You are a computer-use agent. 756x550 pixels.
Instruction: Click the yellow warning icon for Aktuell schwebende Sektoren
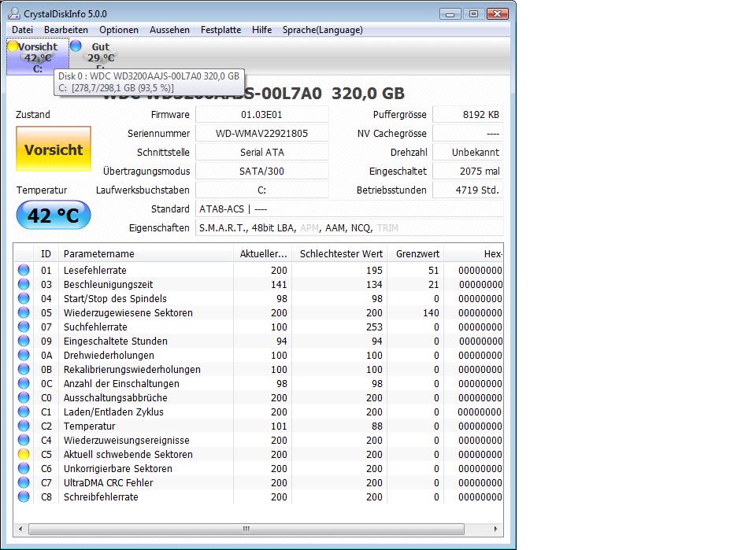[x=24, y=454]
